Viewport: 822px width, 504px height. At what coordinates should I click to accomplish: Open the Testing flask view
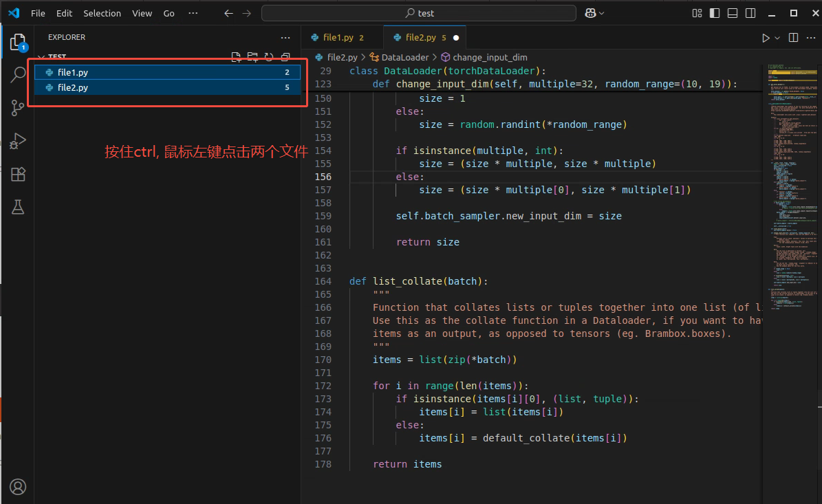(x=18, y=207)
